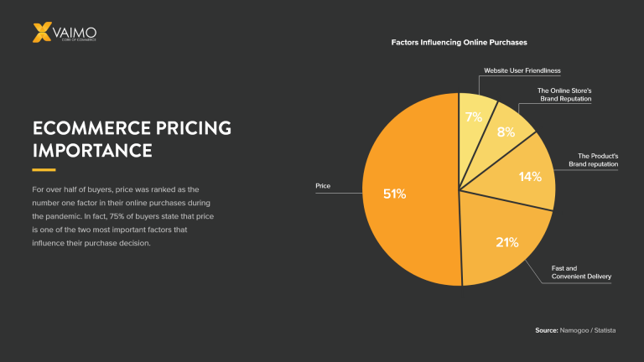Click the yellow underline below the heading
This screenshot has width=644, height=362.
44,169
